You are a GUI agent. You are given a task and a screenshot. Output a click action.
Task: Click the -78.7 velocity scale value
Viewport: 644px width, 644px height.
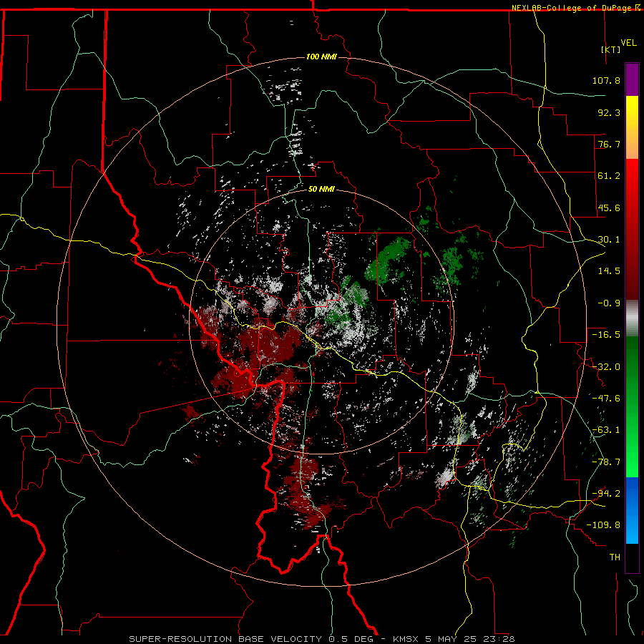[606, 462]
